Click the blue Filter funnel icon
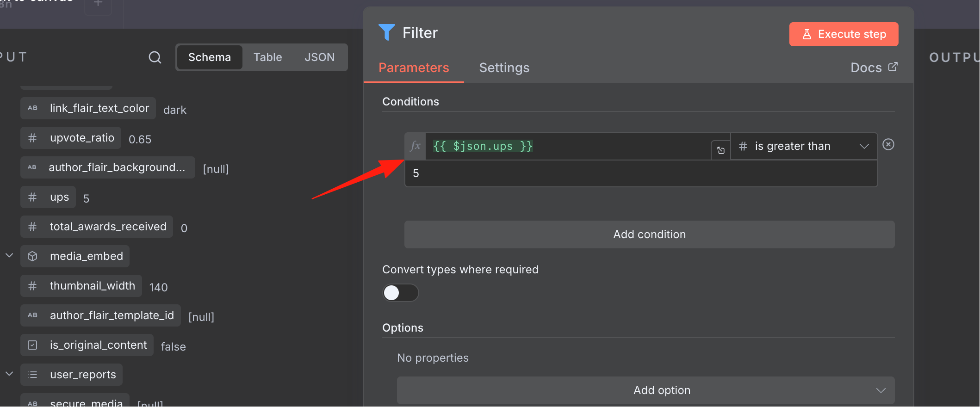This screenshot has height=407, width=980. pos(387,32)
